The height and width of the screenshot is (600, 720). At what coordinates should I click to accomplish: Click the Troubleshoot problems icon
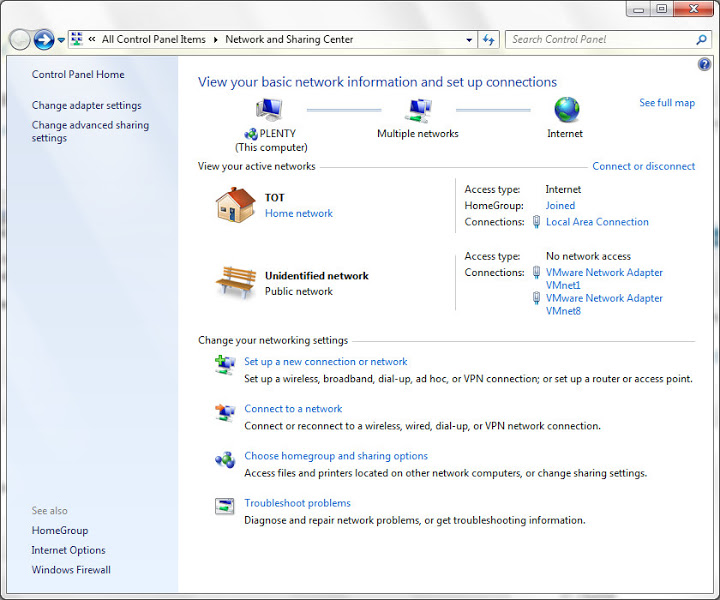click(225, 506)
